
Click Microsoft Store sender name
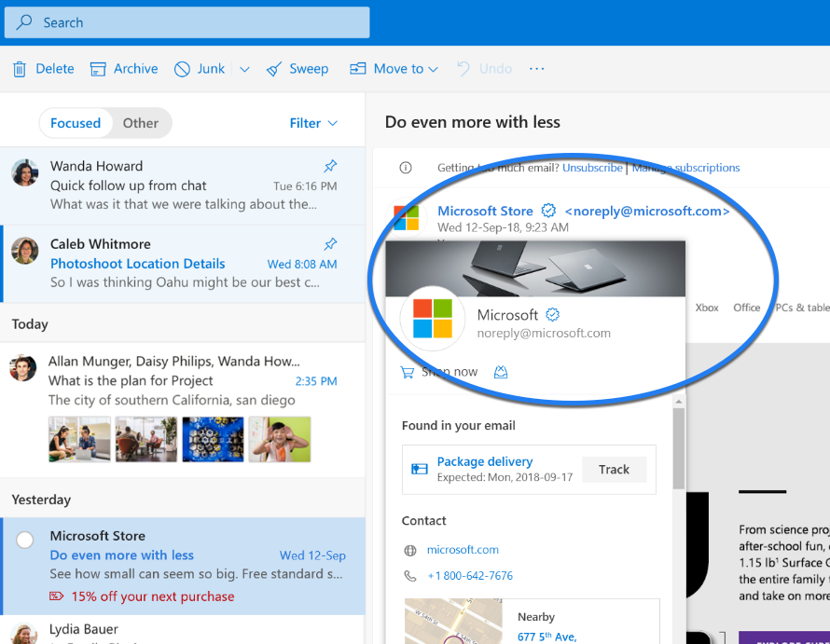click(x=485, y=212)
